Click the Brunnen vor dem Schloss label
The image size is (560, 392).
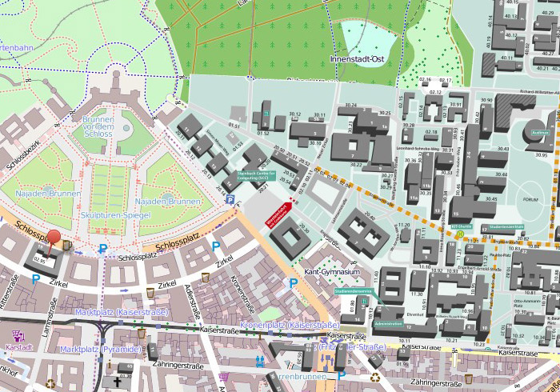coord(98,126)
